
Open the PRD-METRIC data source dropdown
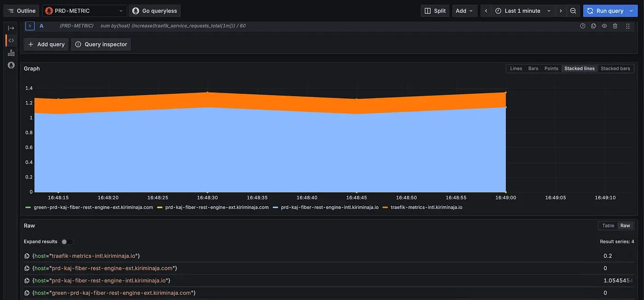coord(85,11)
